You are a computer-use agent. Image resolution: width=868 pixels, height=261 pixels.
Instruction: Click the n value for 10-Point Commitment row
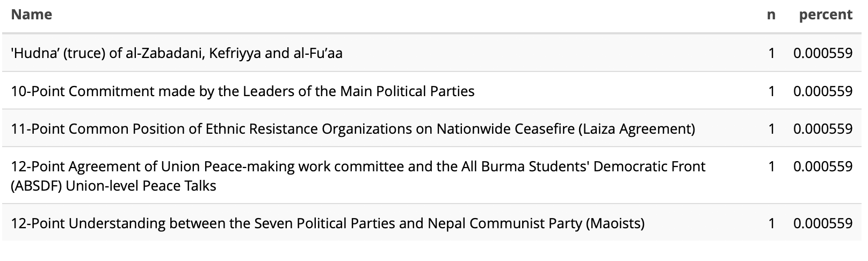click(771, 91)
